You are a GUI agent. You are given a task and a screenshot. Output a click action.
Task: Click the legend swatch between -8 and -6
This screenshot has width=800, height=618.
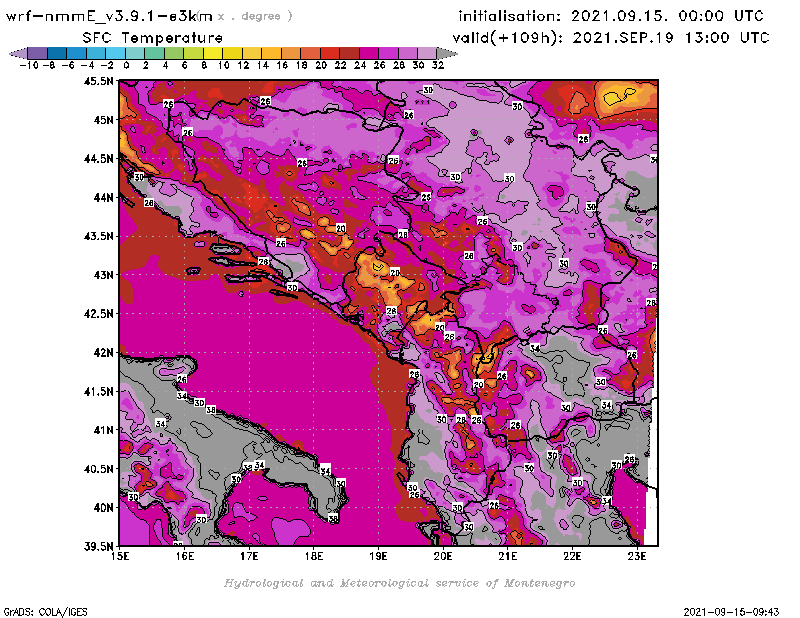(x=57, y=53)
